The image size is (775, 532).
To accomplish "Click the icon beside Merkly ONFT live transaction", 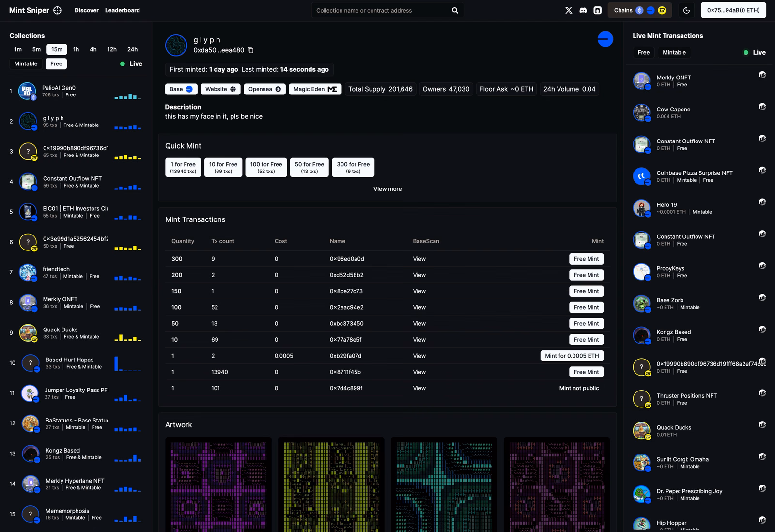I will [x=762, y=75].
